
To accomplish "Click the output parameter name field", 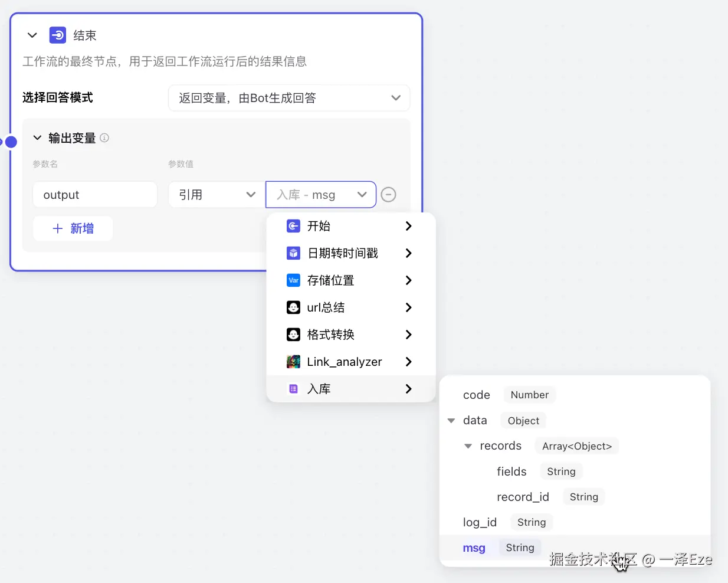I will (x=95, y=195).
